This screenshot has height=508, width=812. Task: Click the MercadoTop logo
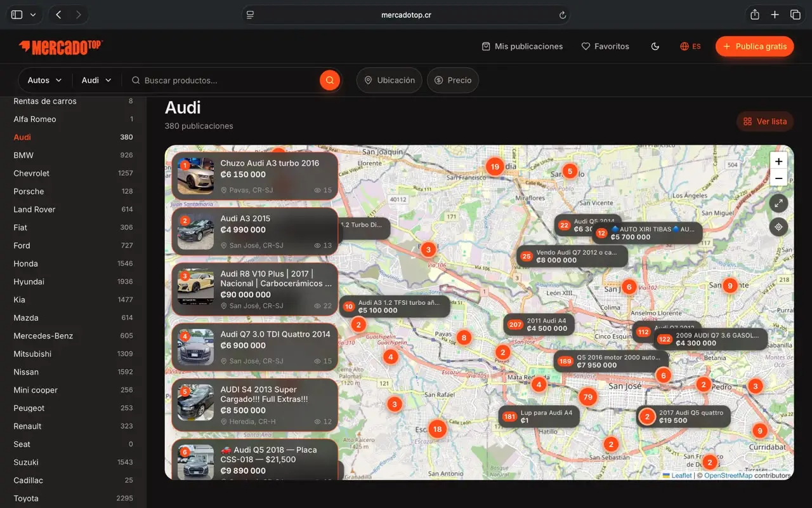pyautogui.click(x=61, y=46)
